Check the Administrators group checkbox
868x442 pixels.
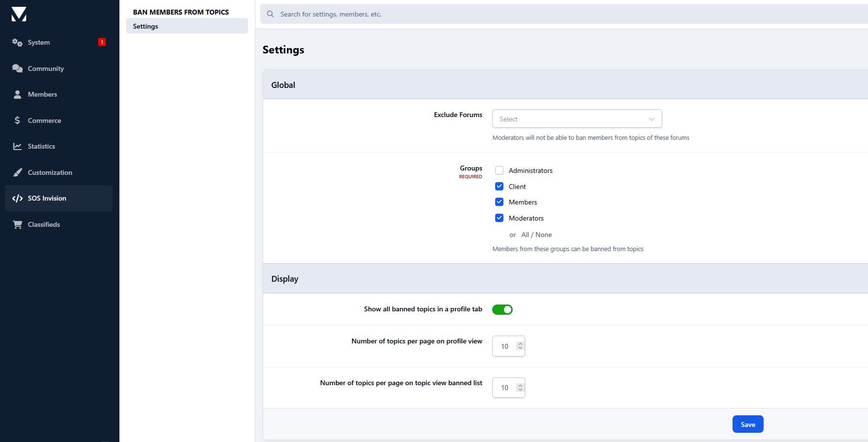(x=499, y=170)
